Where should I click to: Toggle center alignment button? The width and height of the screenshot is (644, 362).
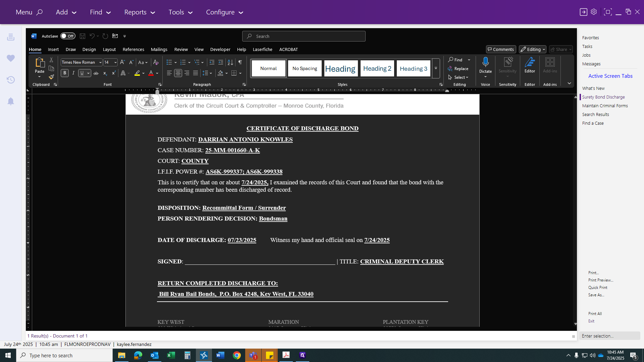[178, 73]
